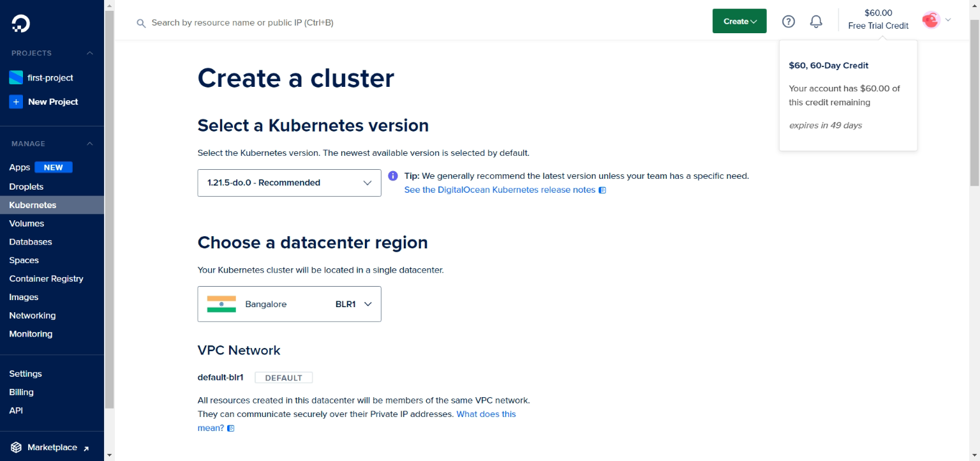Click external link icon after 'mean?'
Image resolution: width=980 pixels, height=461 pixels.
(231, 428)
